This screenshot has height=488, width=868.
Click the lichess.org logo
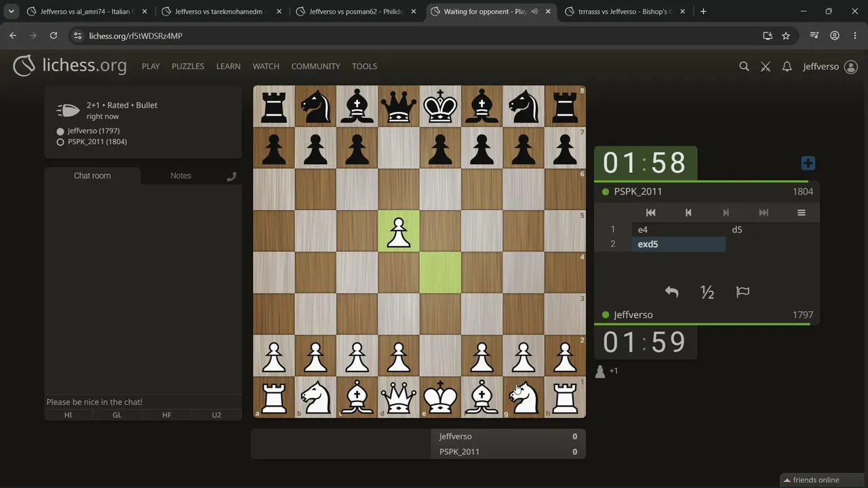pyautogui.click(x=70, y=66)
